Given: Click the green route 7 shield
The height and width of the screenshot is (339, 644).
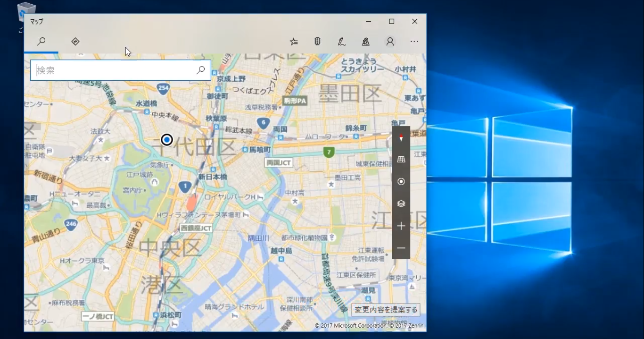Looking at the screenshot, I should pyautogui.click(x=329, y=152).
